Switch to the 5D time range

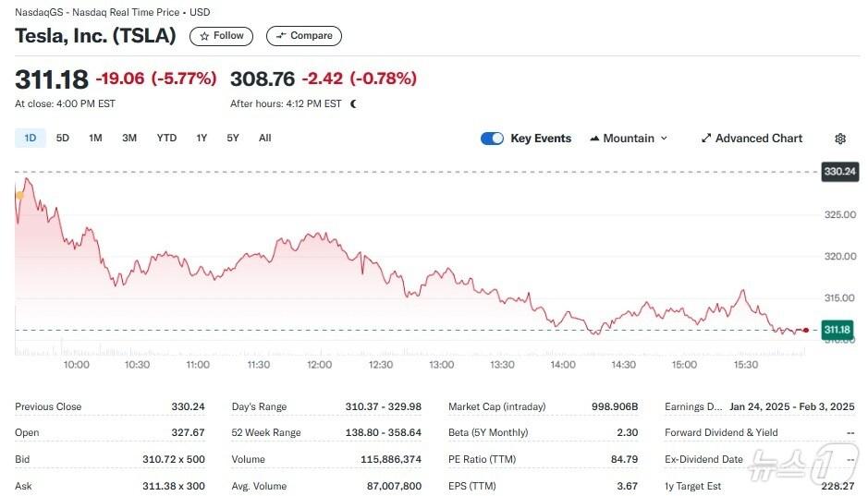coord(63,139)
